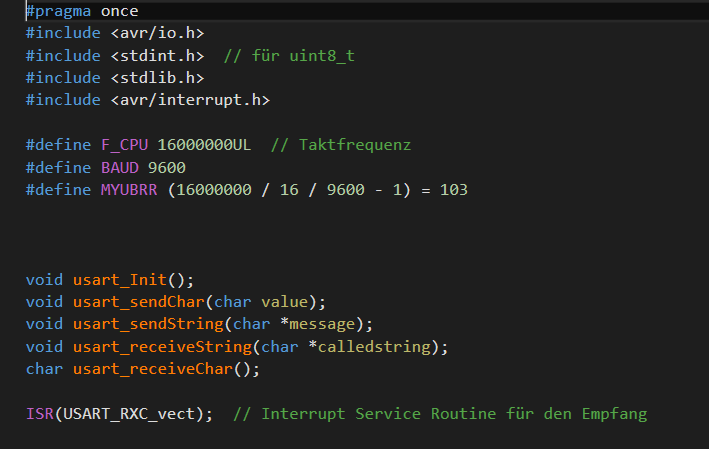Image resolution: width=709 pixels, height=449 pixels.
Task: Click the usart_sendChar function name
Action: pos(139,302)
